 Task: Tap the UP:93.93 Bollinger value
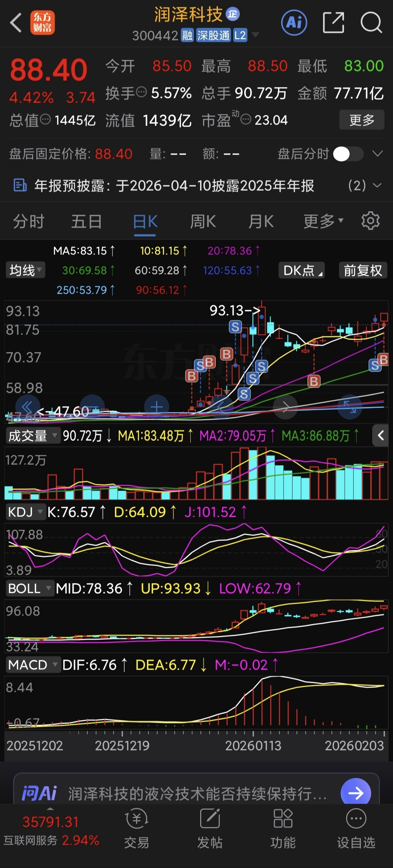176,588
